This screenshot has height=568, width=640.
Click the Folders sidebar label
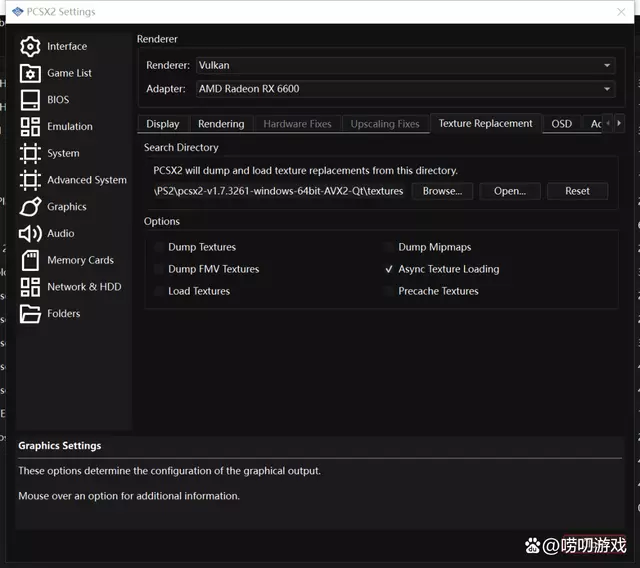point(64,314)
